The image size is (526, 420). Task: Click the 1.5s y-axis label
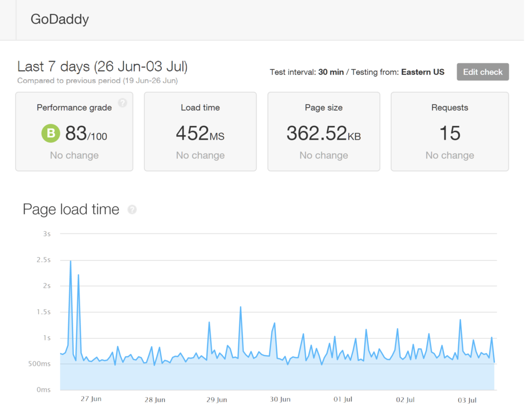coord(44,312)
